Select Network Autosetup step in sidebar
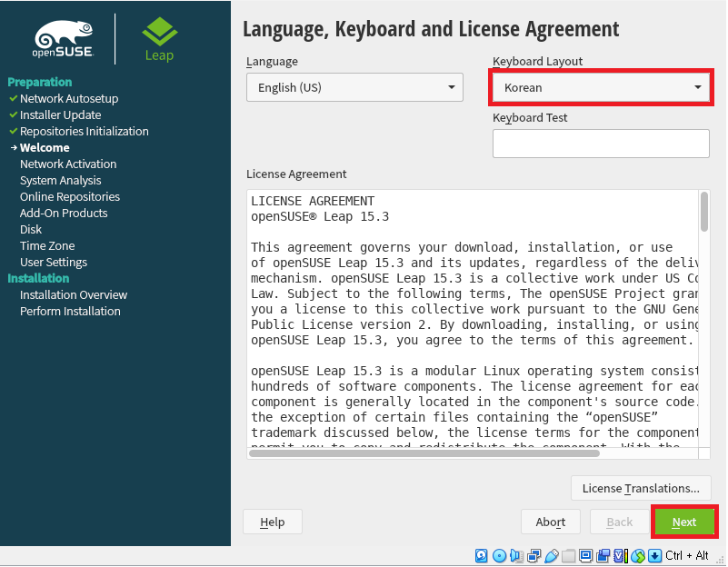This screenshot has height=567, width=728. 69,98
